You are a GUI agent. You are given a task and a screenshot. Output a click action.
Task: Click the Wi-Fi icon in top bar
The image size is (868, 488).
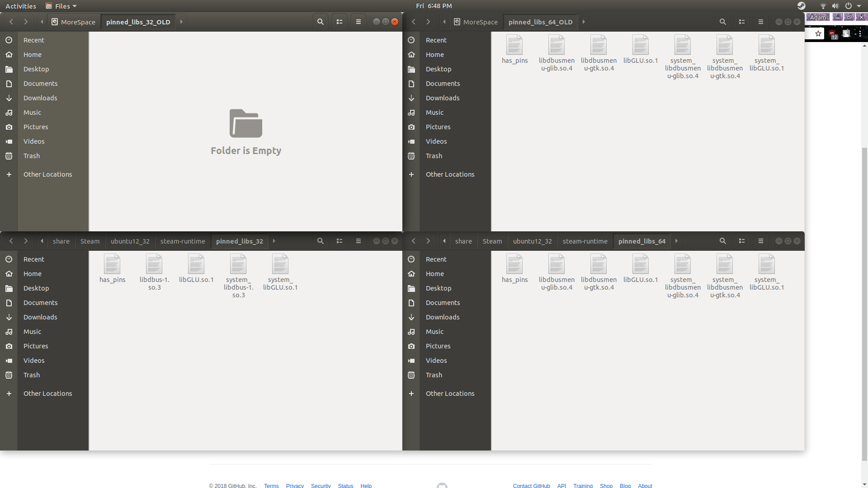[x=823, y=6]
